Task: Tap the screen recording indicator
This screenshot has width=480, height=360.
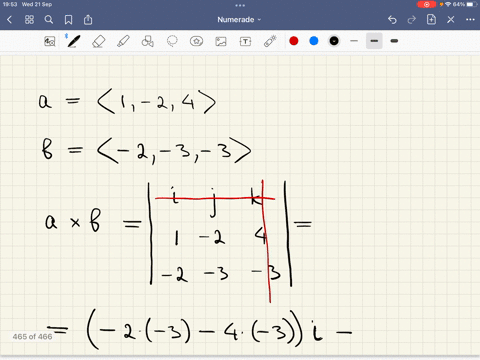Action: [x=426, y=4]
